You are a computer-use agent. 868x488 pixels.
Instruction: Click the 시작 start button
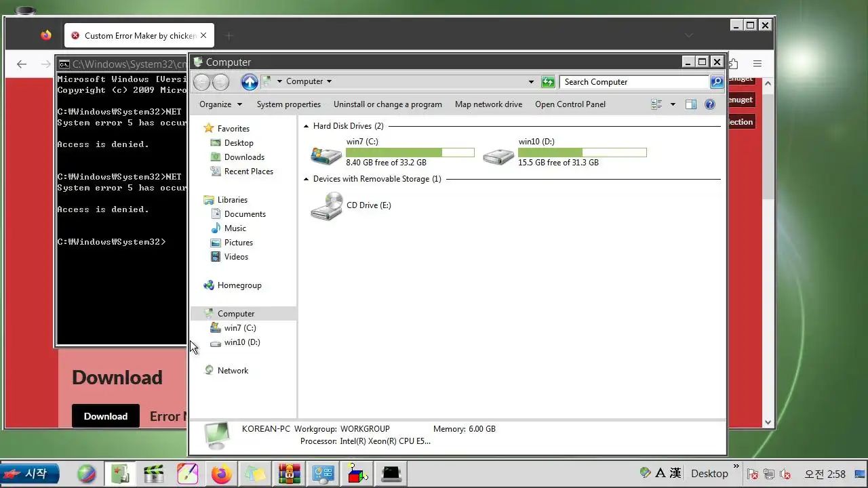pyautogui.click(x=30, y=474)
